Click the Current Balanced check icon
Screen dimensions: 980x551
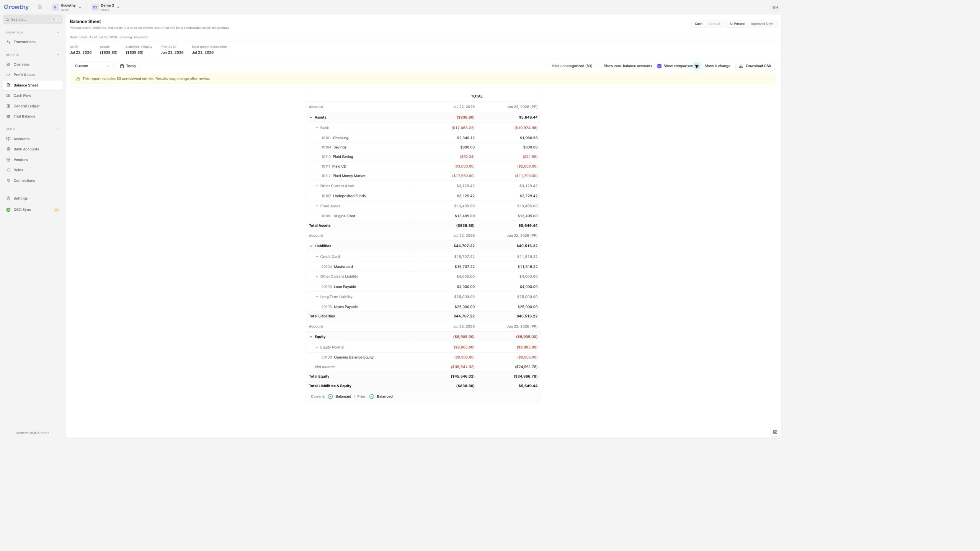point(330,397)
